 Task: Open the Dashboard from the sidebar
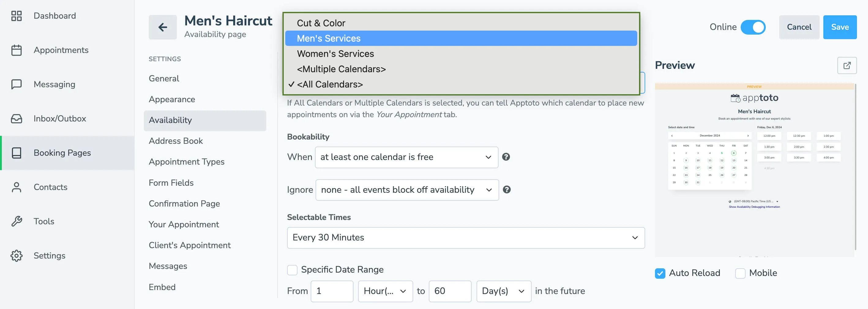pos(54,16)
